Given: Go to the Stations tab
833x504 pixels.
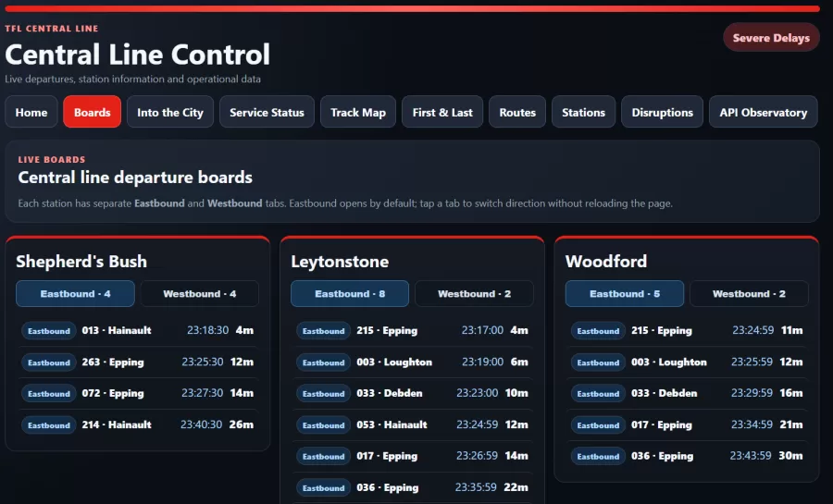Looking at the screenshot, I should click(583, 112).
